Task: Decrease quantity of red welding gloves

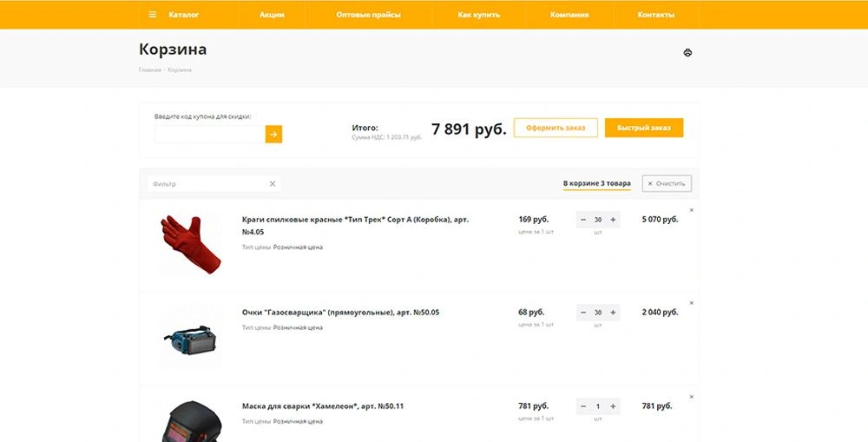Action: coord(583,220)
